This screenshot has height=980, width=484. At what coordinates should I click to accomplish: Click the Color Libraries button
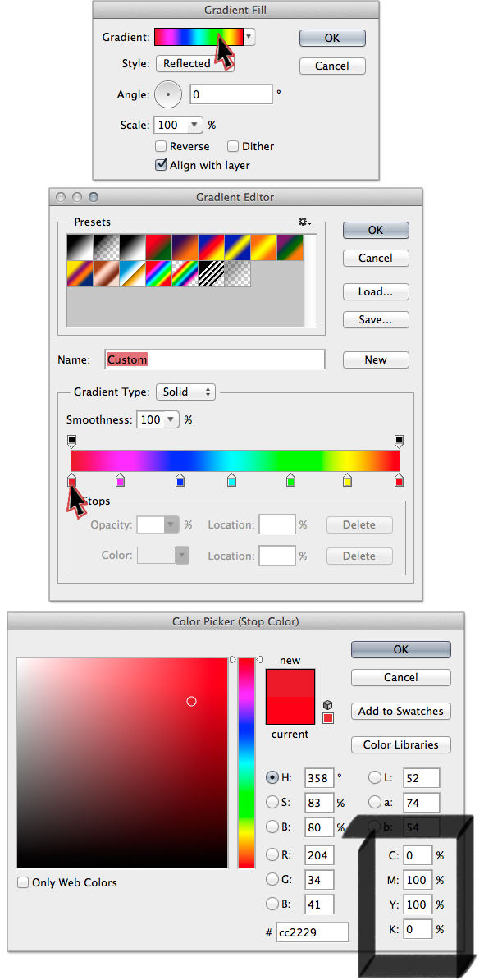[x=401, y=744]
